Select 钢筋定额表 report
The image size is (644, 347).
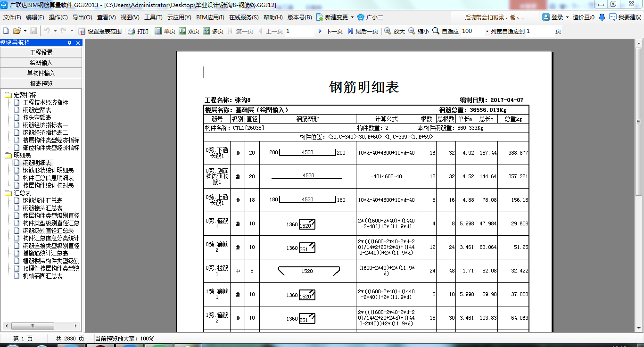pos(37,110)
